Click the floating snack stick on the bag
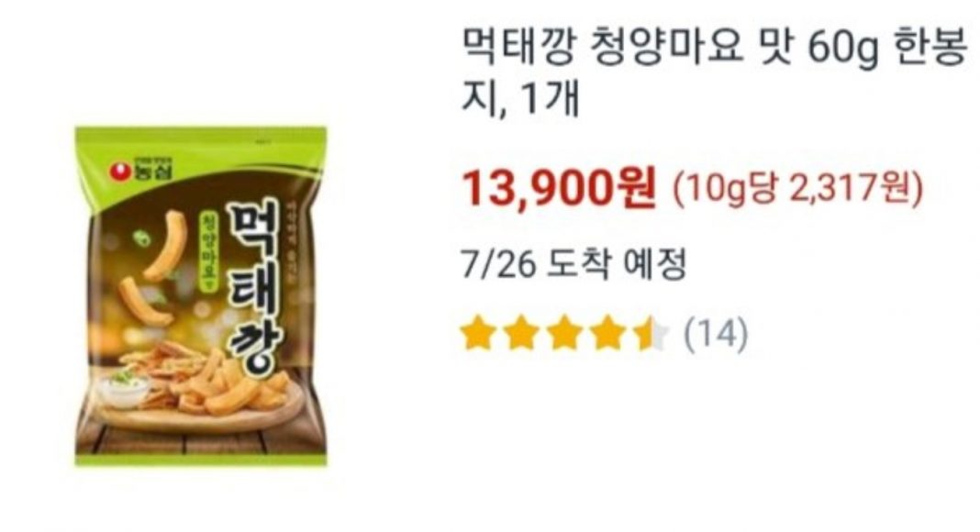The height and width of the screenshot is (532, 980). coord(166,246)
